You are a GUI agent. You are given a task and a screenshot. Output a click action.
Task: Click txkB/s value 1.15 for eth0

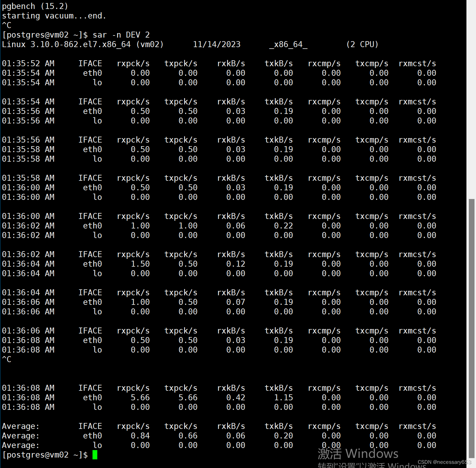tap(284, 398)
